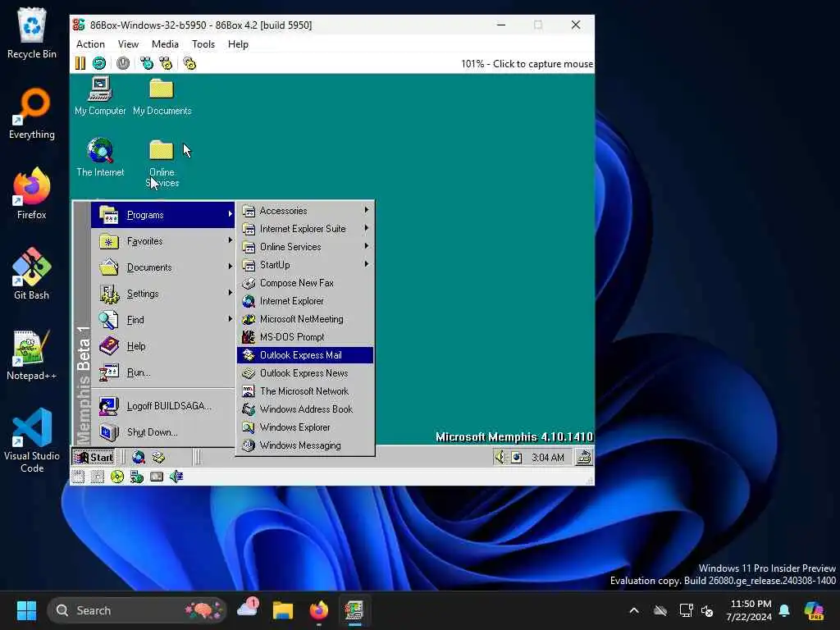Expand the Accessories program group
Viewport: 840px width, 630px height.
(x=305, y=211)
